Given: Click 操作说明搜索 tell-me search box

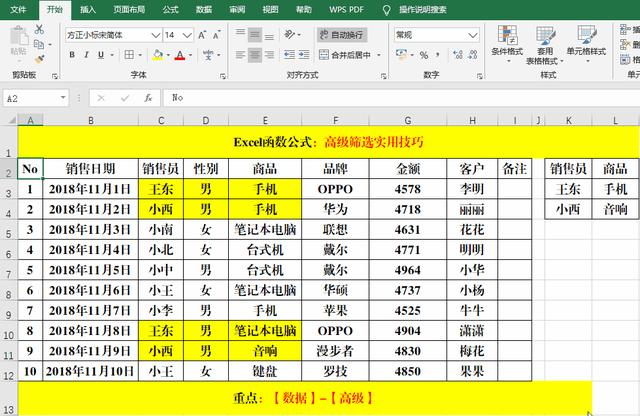Looking at the screenshot, I should click(x=422, y=9).
